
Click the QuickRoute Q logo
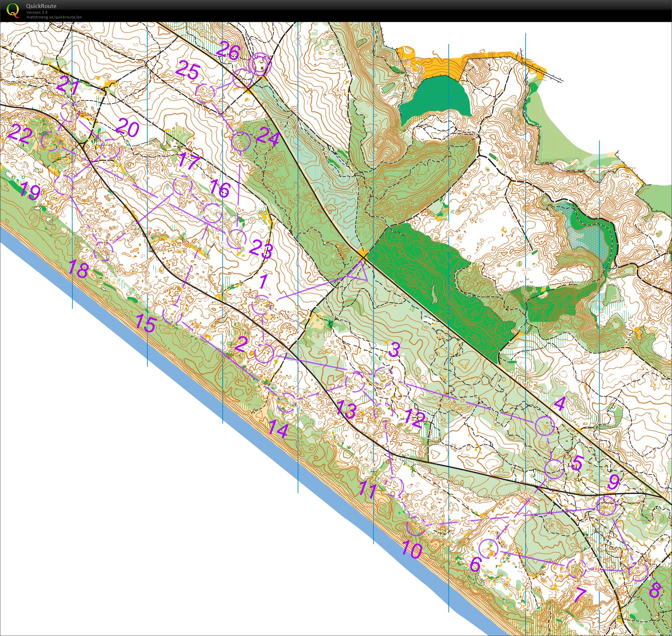click(x=13, y=10)
